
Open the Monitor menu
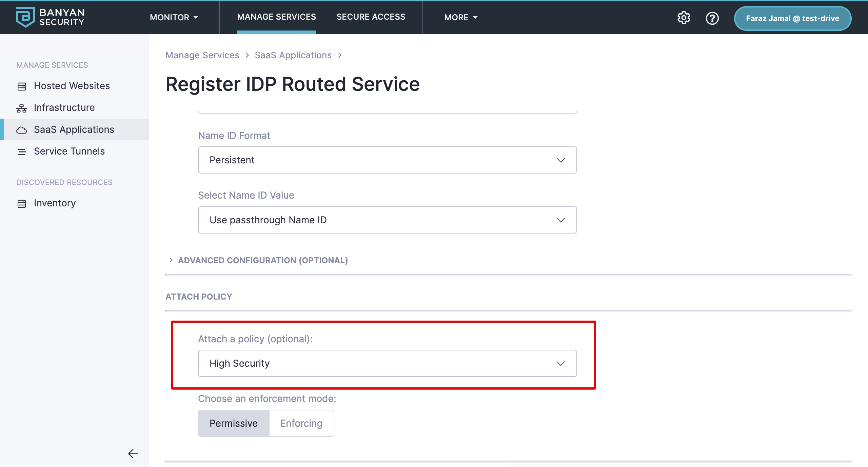[174, 17]
